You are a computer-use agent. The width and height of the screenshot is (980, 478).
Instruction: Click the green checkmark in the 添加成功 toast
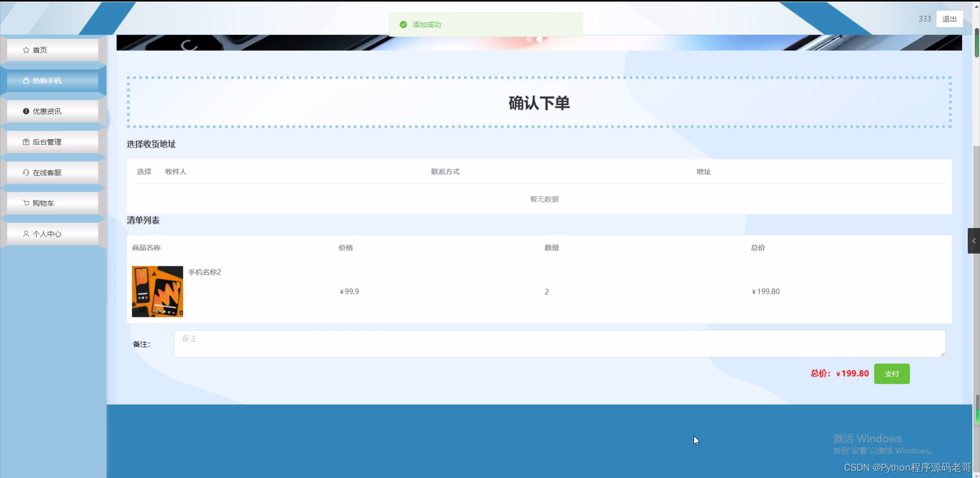(x=403, y=24)
